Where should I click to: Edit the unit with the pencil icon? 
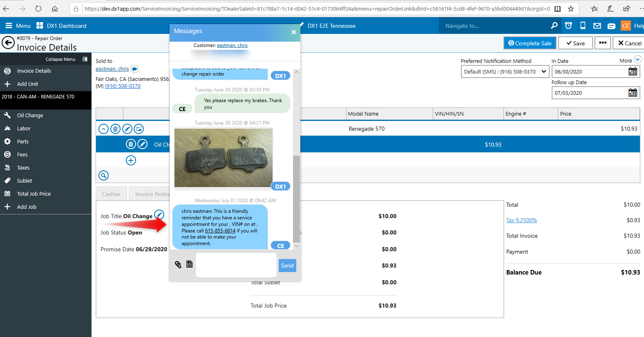[x=127, y=129]
